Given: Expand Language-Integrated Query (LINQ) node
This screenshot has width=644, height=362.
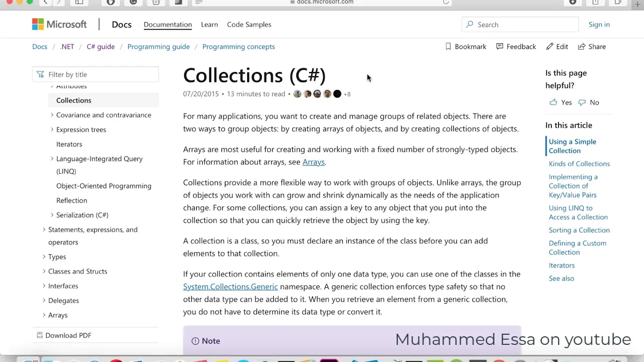Looking at the screenshot, I should 52,159.
